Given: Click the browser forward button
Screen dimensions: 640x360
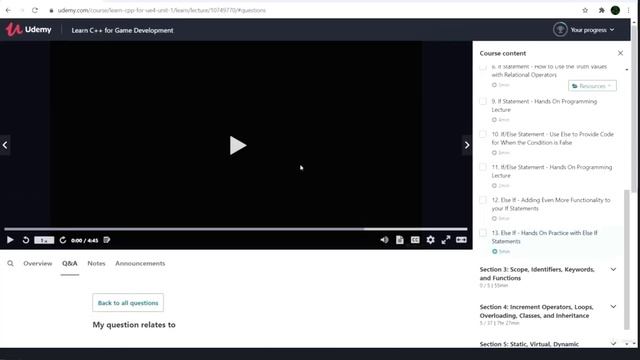Looking at the screenshot, I should 22,10.
